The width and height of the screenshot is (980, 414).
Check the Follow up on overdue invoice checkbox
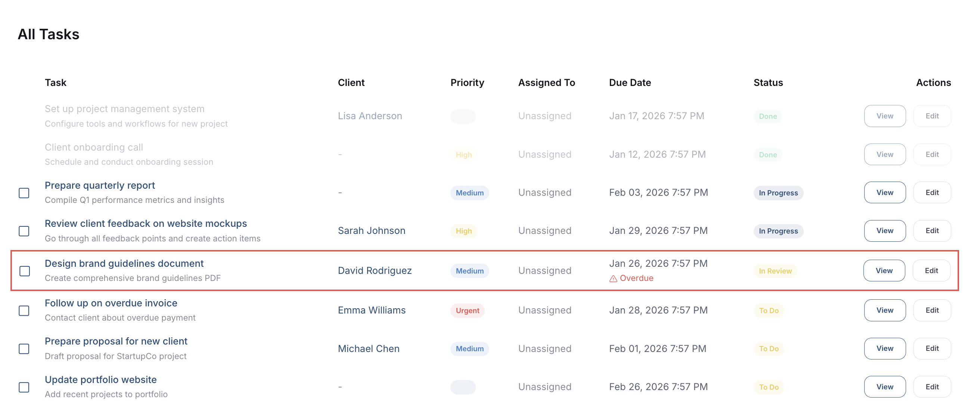[x=24, y=311]
